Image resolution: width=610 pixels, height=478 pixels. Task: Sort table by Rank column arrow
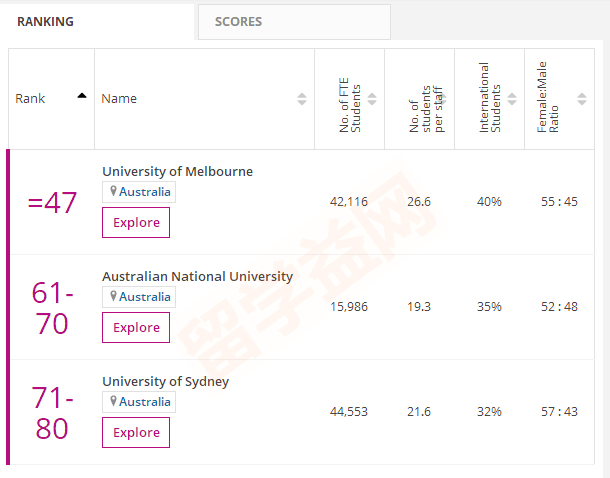point(82,96)
